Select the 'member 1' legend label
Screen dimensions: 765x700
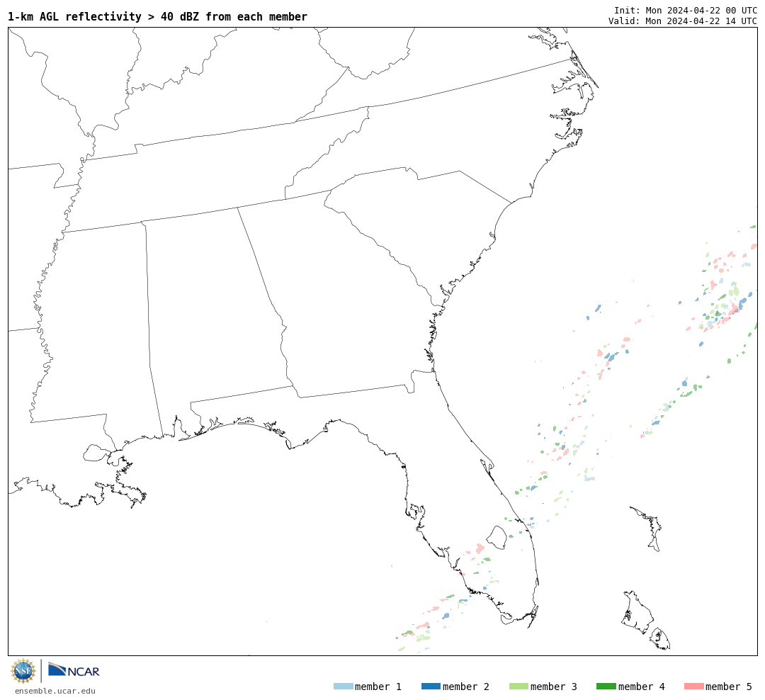[x=378, y=687]
